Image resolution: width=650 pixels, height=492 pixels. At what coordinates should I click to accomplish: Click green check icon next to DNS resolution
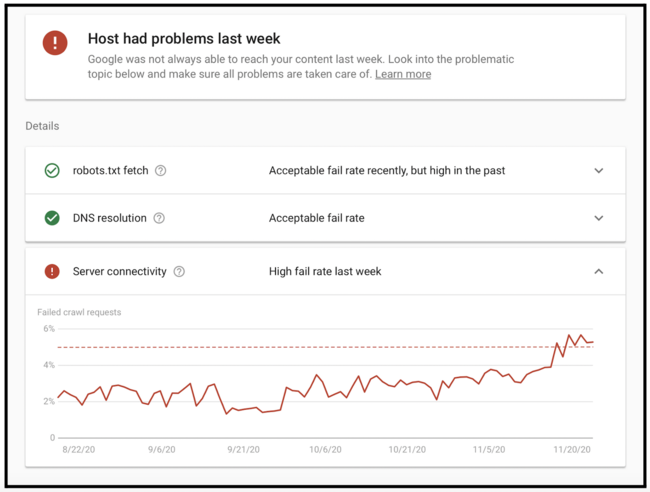click(x=52, y=218)
